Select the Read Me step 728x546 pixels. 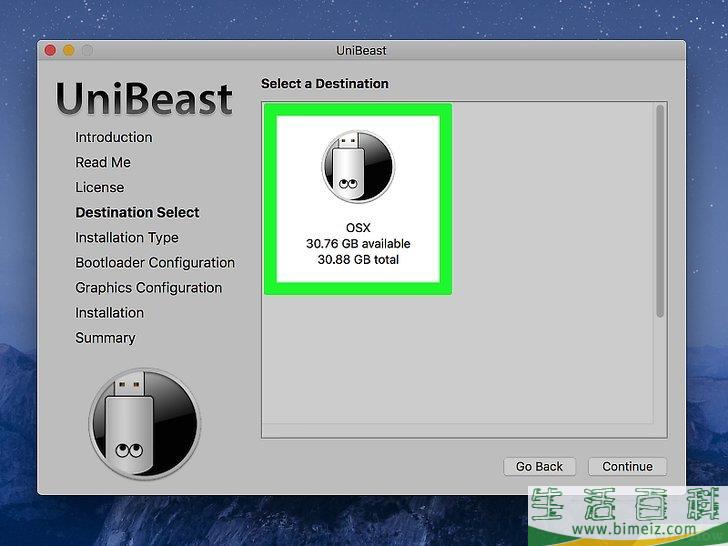click(103, 162)
